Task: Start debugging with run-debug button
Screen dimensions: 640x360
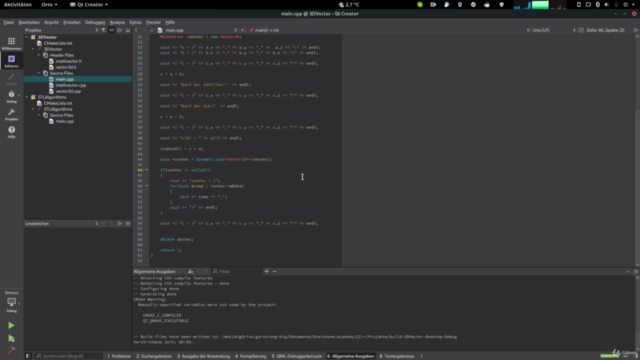Action: (11, 338)
